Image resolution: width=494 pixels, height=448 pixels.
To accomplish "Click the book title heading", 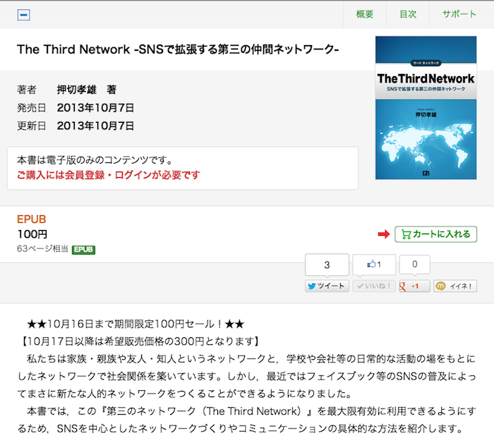I will point(178,49).
